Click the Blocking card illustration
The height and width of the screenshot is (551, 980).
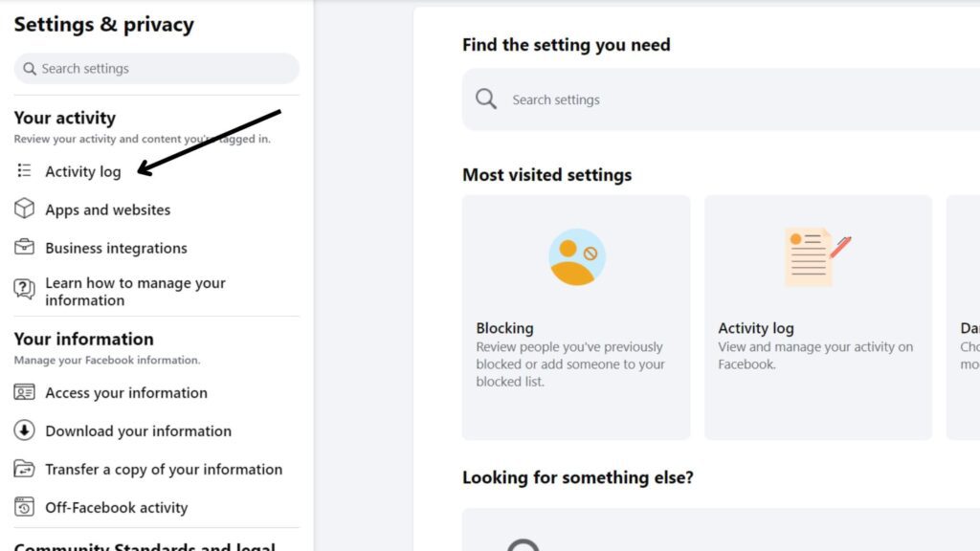(x=575, y=255)
